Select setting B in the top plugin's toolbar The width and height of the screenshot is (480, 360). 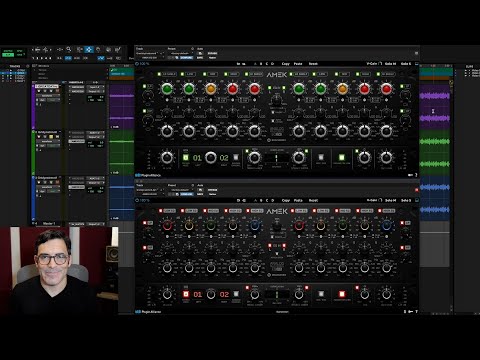tap(261, 64)
